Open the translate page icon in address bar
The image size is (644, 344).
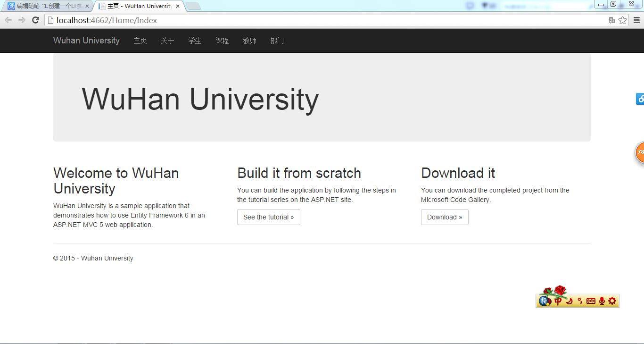(612, 20)
